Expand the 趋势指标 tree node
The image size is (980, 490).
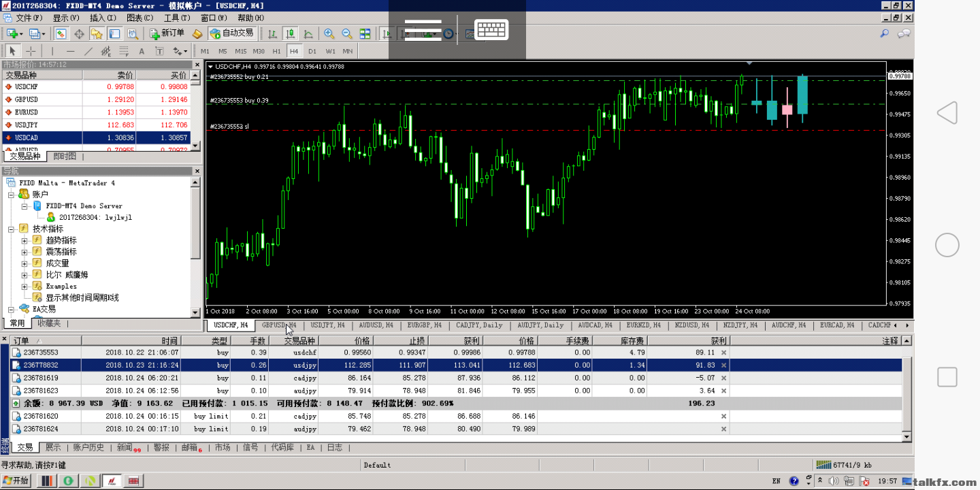pyautogui.click(x=24, y=241)
